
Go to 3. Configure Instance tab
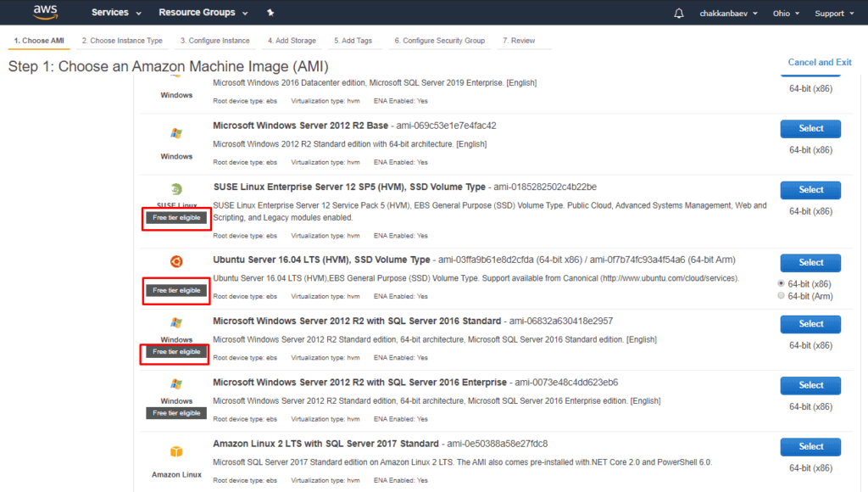tap(214, 41)
